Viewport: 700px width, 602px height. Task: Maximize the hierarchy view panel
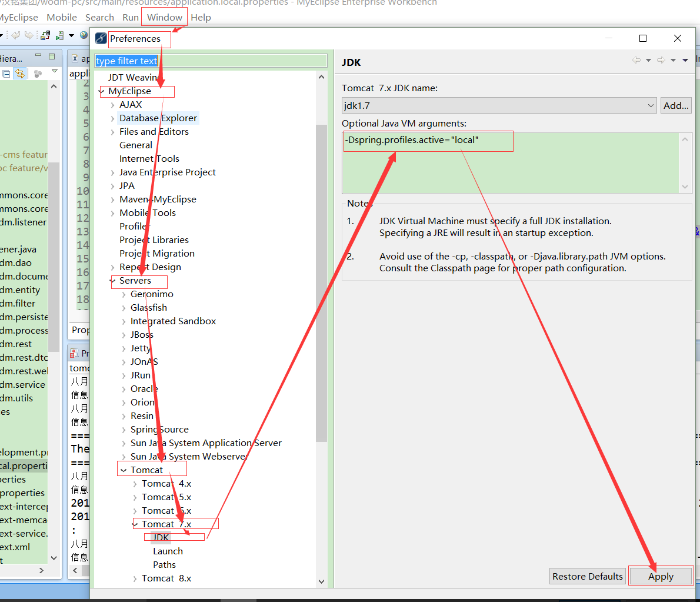tap(52, 56)
